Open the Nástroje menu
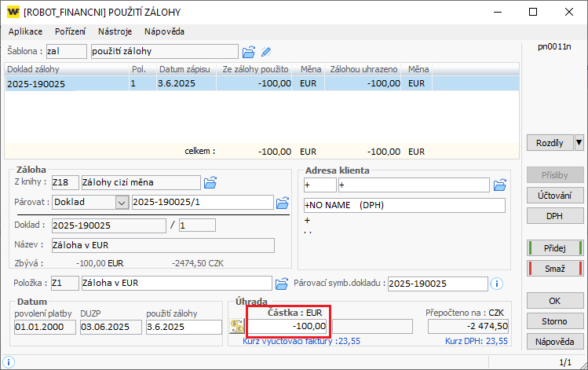The width and height of the screenshot is (588, 370). pyautogui.click(x=115, y=31)
